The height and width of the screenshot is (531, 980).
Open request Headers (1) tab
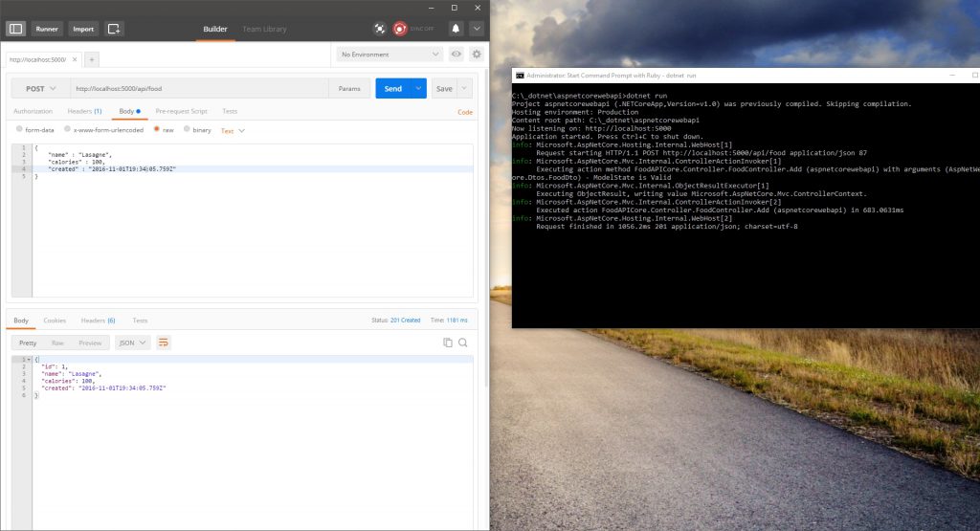(x=84, y=111)
